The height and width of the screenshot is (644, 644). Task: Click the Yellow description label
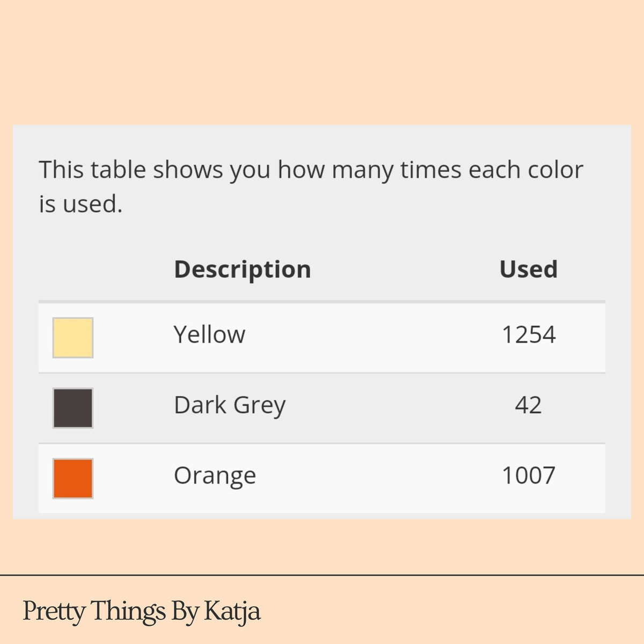click(x=209, y=335)
